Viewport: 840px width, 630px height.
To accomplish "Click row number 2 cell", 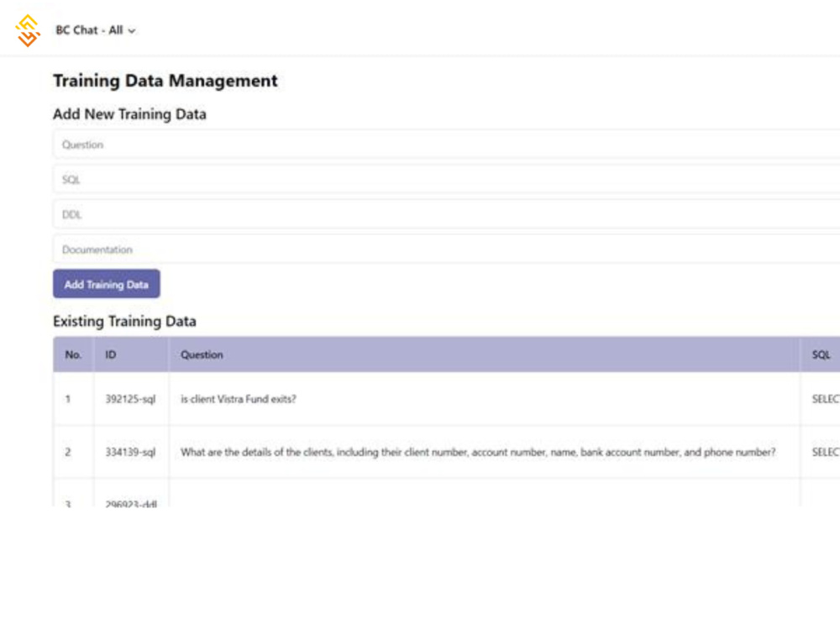I will tap(73, 452).
